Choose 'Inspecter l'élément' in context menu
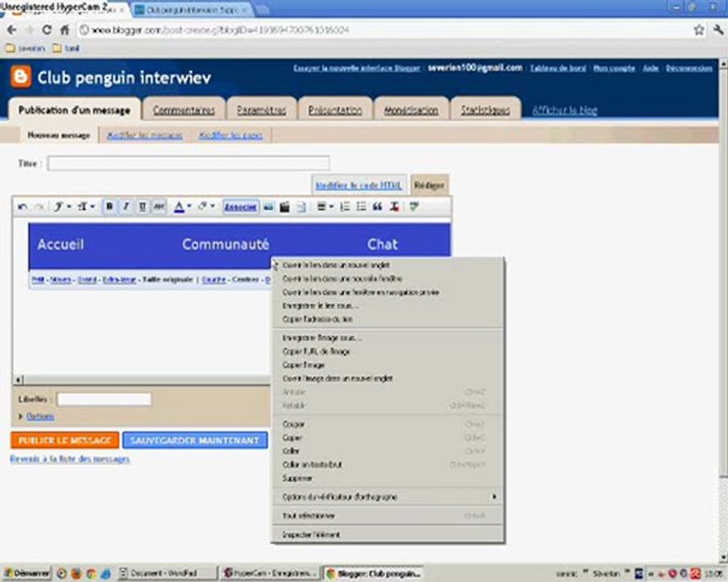Image resolution: width=728 pixels, height=582 pixels. (x=387, y=534)
